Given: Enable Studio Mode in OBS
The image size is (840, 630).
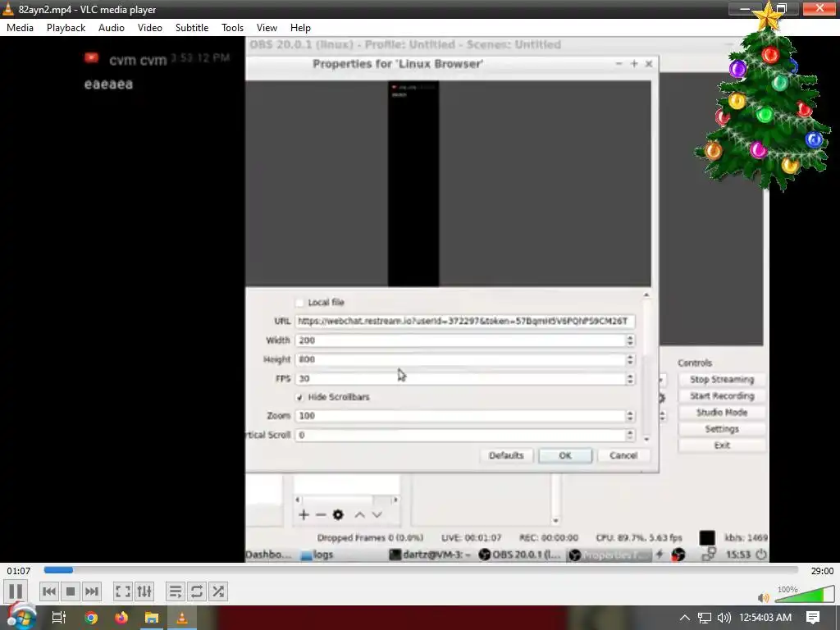Looking at the screenshot, I should (722, 413).
